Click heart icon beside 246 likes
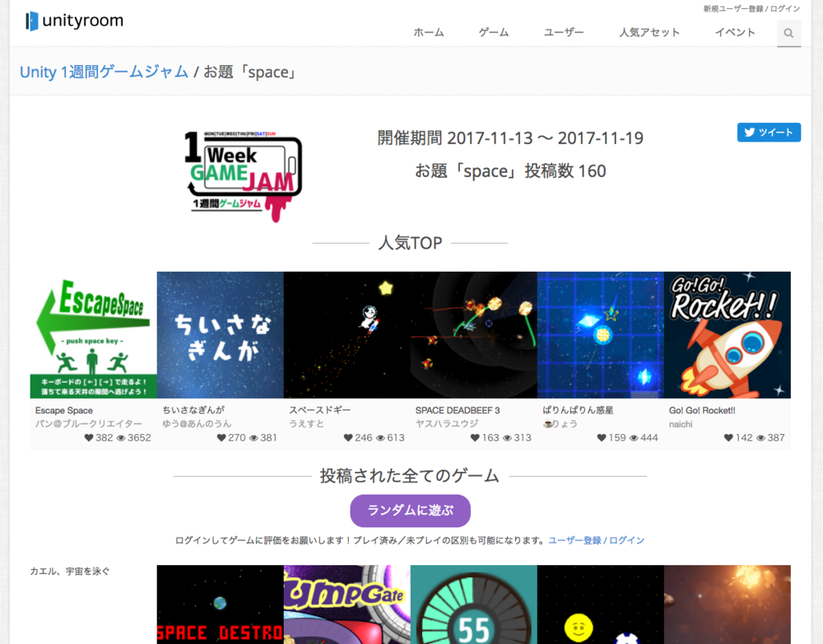The height and width of the screenshot is (644, 823). (x=348, y=437)
